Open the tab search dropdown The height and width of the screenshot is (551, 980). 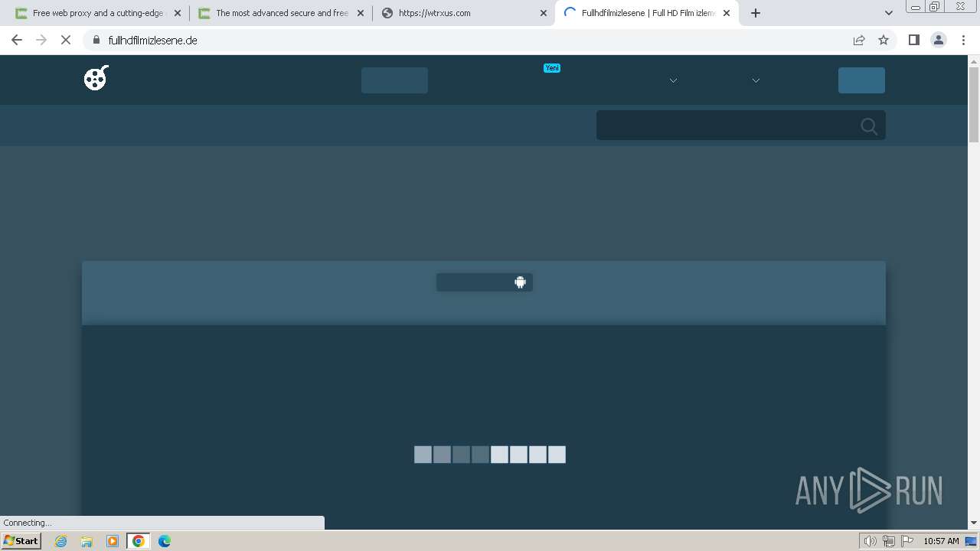[x=889, y=13]
